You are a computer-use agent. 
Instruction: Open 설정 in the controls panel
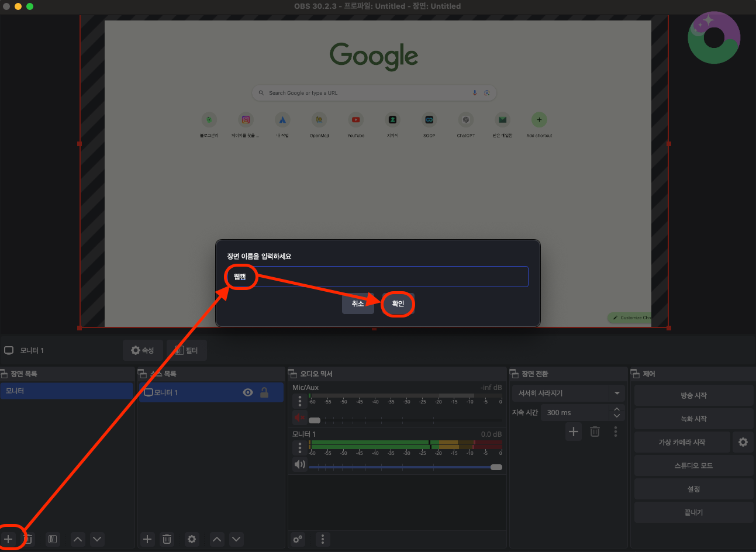point(694,489)
